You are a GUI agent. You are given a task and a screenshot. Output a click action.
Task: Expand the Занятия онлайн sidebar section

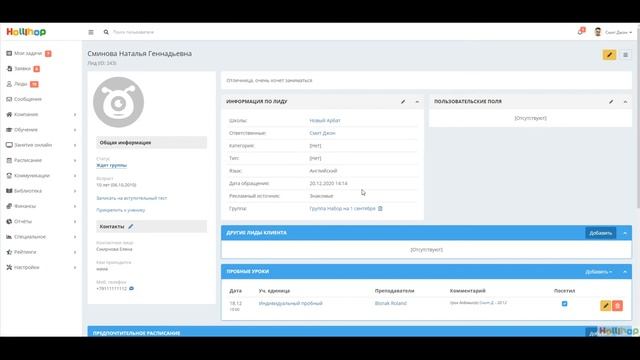click(x=41, y=145)
